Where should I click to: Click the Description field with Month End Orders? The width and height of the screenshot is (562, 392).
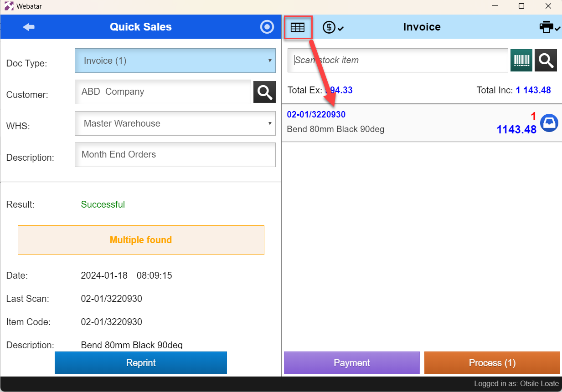coord(175,155)
